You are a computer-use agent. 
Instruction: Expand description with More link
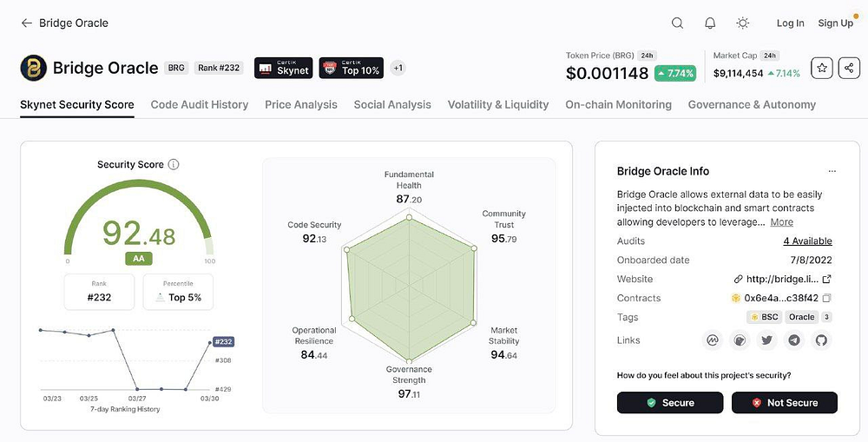tap(782, 222)
